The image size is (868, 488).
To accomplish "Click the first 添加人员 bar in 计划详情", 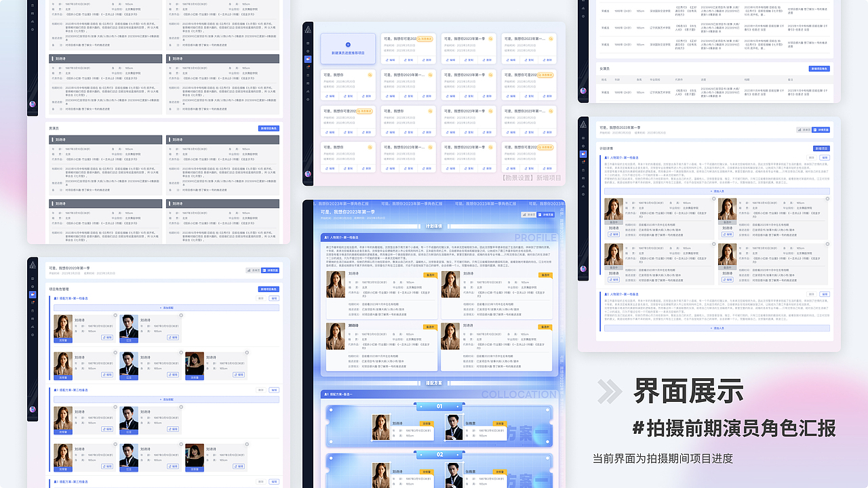I will (x=717, y=191).
